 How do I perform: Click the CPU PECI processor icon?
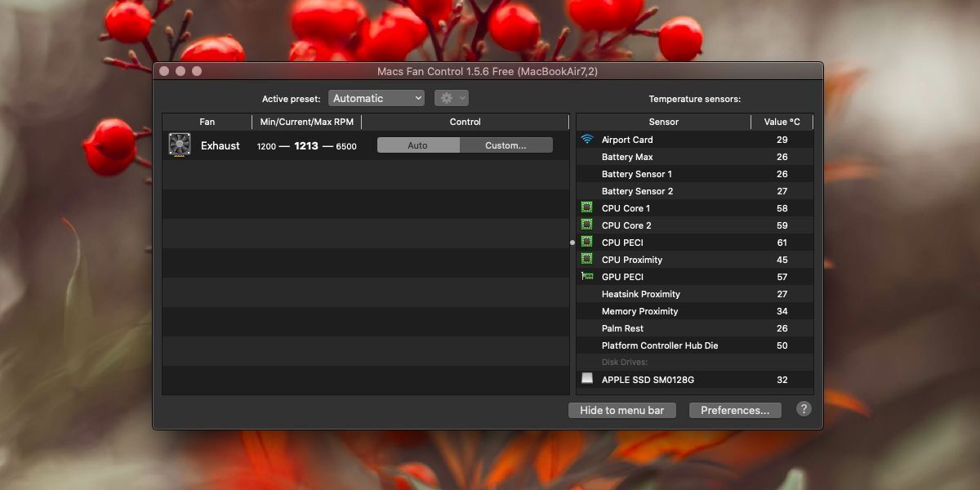pyautogui.click(x=586, y=242)
